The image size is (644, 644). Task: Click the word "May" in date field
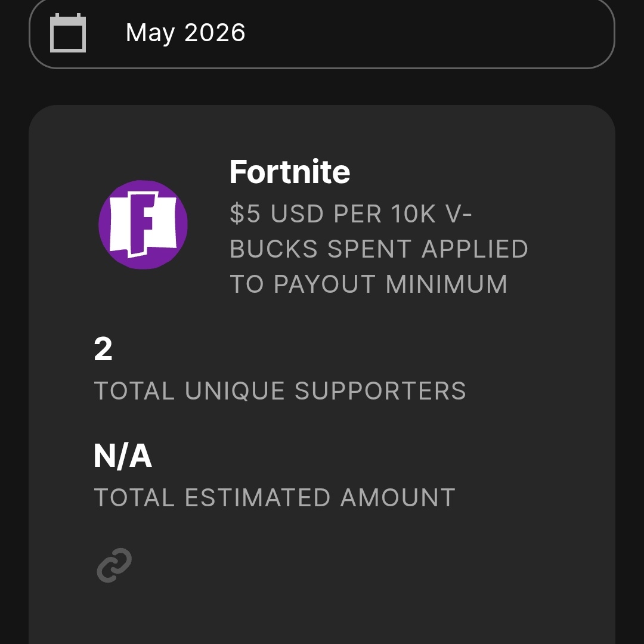tap(150, 33)
